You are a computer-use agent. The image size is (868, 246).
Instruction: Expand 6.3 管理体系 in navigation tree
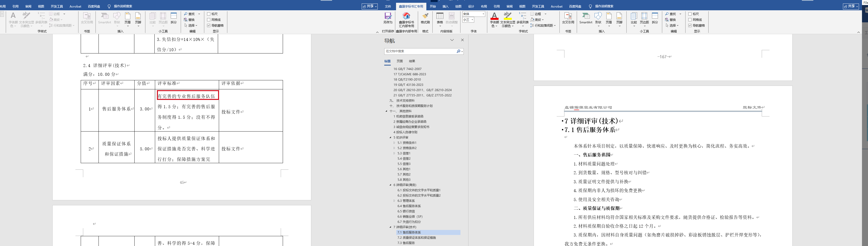tap(394, 201)
